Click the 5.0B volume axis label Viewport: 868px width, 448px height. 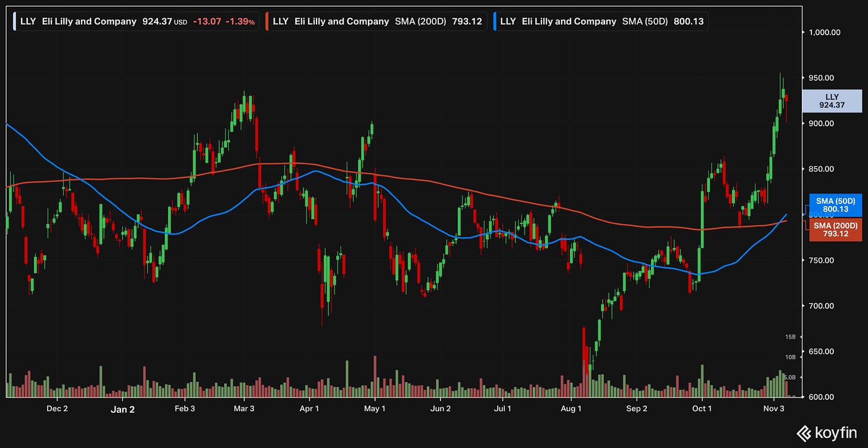pos(790,378)
